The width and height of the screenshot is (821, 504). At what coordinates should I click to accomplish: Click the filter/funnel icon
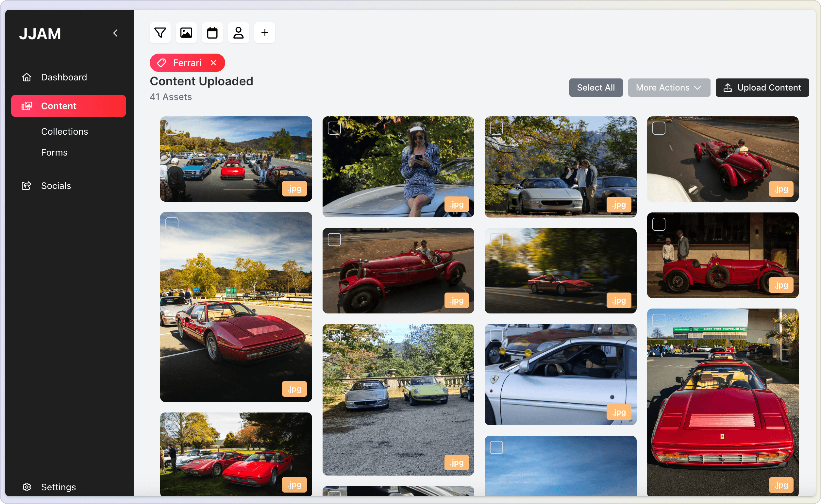point(161,32)
